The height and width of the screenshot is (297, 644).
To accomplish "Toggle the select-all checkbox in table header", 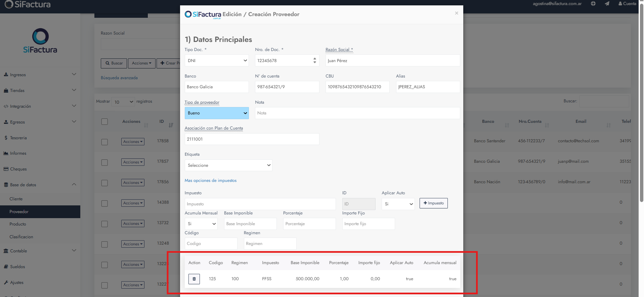I will [x=105, y=121].
